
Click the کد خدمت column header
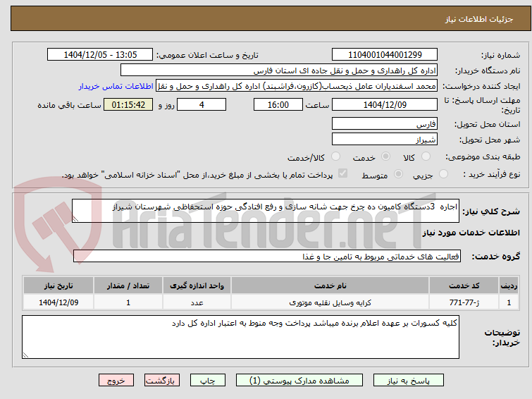(464, 286)
